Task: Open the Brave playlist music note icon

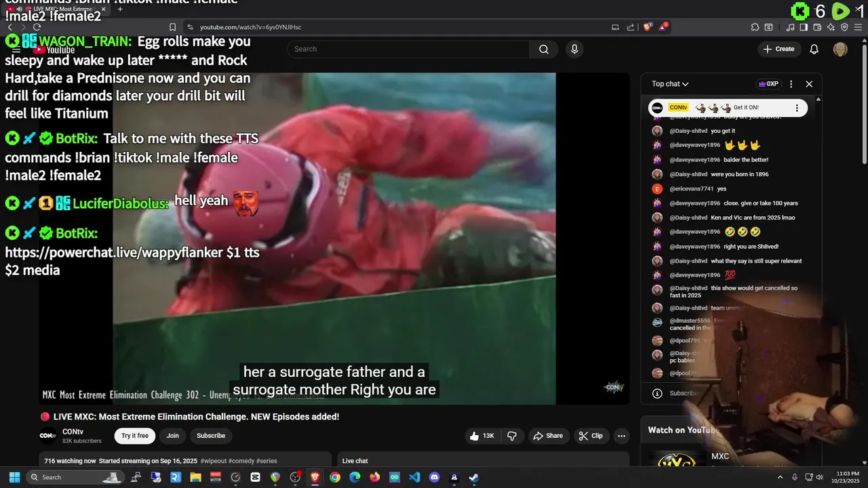Action: pyautogui.click(x=791, y=27)
